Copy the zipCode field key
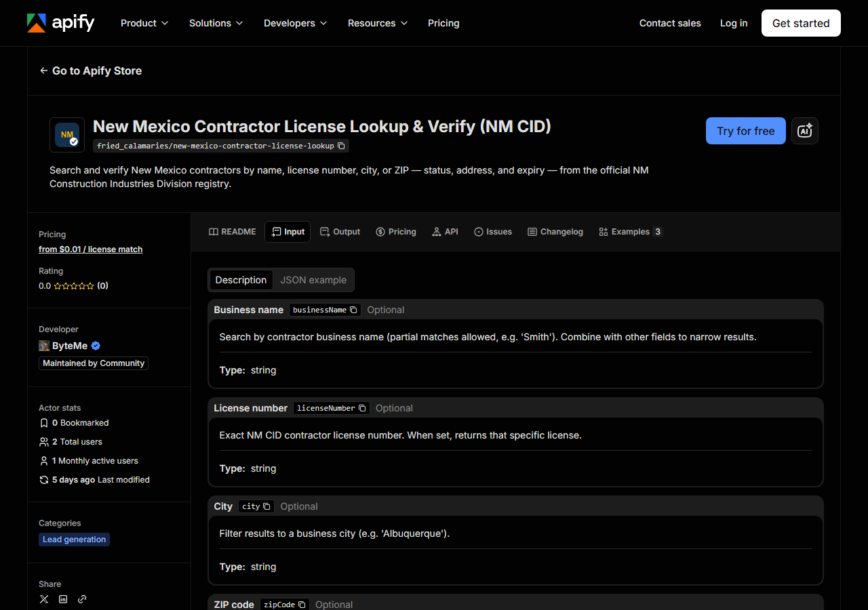868x610 pixels. tap(302, 605)
